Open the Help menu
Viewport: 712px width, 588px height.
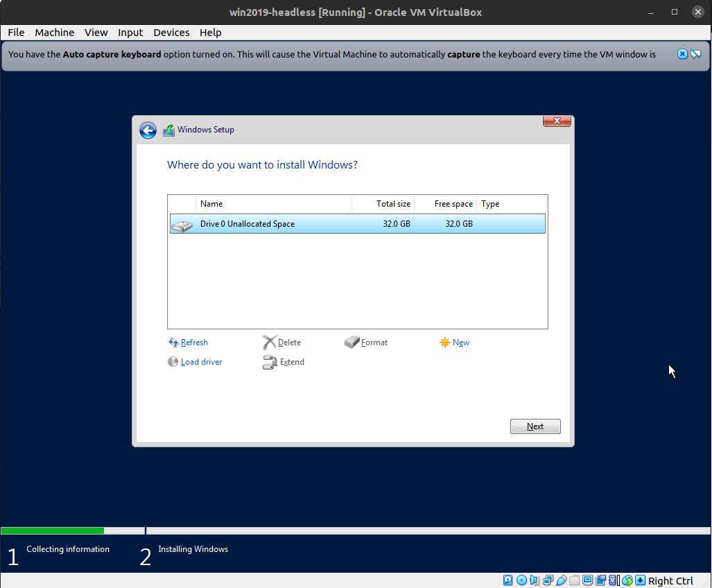click(210, 33)
